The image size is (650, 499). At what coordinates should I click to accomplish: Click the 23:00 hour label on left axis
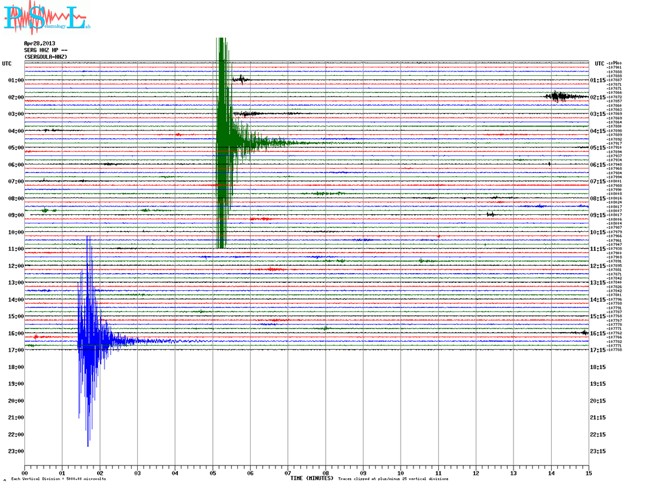15,451
